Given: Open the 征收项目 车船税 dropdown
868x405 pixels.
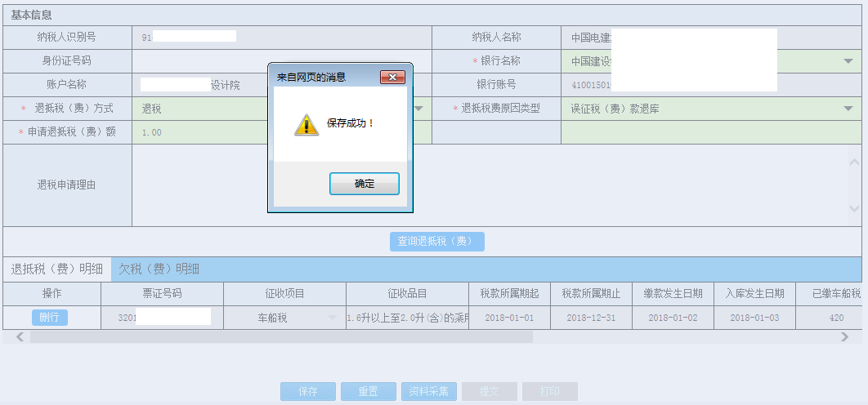Looking at the screenshot, I should (333, 318).
